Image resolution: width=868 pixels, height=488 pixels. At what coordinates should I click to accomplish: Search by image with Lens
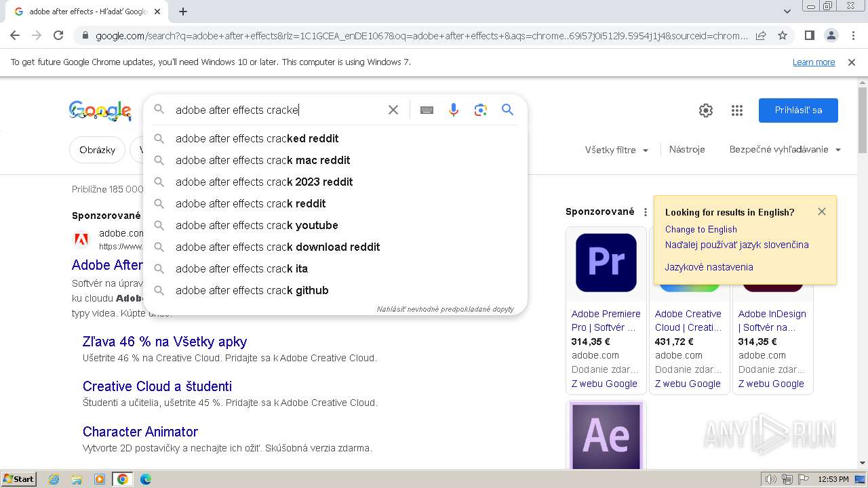click(481, 110)
